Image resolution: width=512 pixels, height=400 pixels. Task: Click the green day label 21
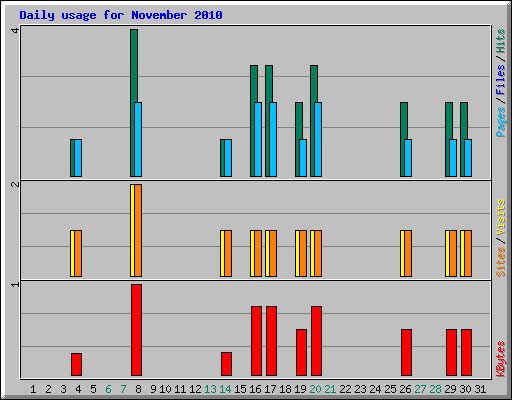[x=330, y=389]
